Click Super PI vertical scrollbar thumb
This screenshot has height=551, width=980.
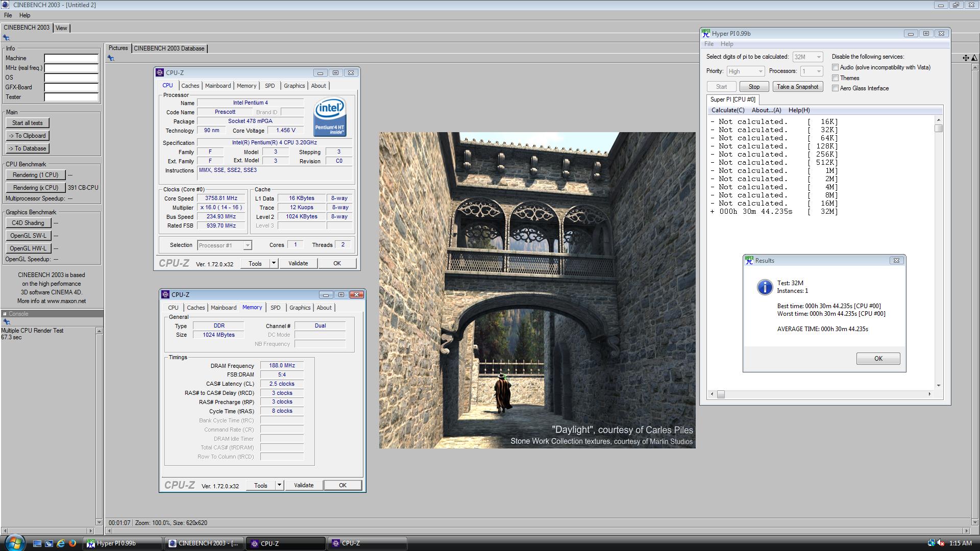[x=939, y=129]
